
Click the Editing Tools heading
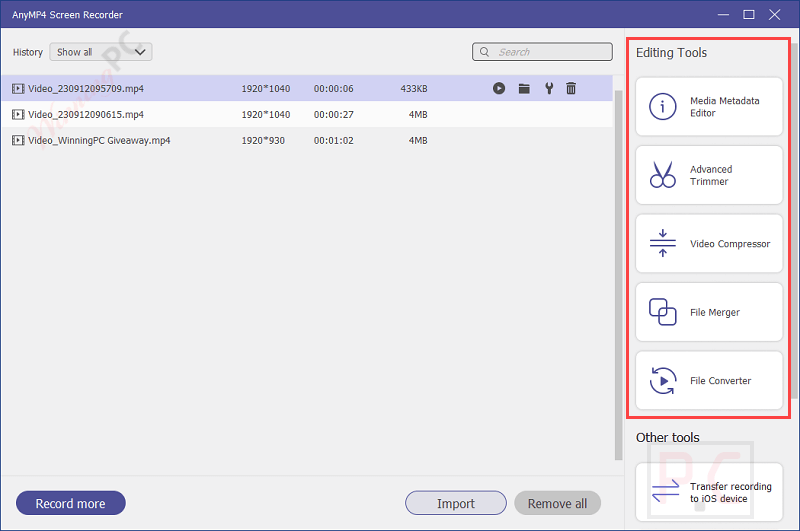click(x=671, y=53)
